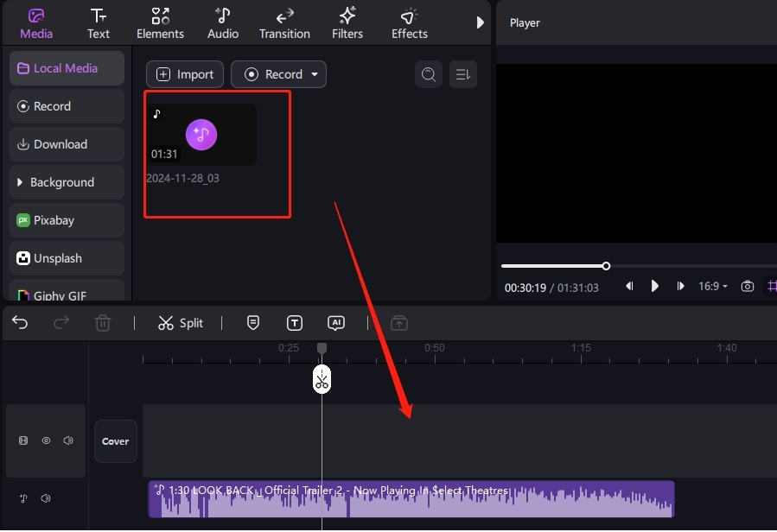Open the Transition tab

pyautogui.click(x=284, y=22)
